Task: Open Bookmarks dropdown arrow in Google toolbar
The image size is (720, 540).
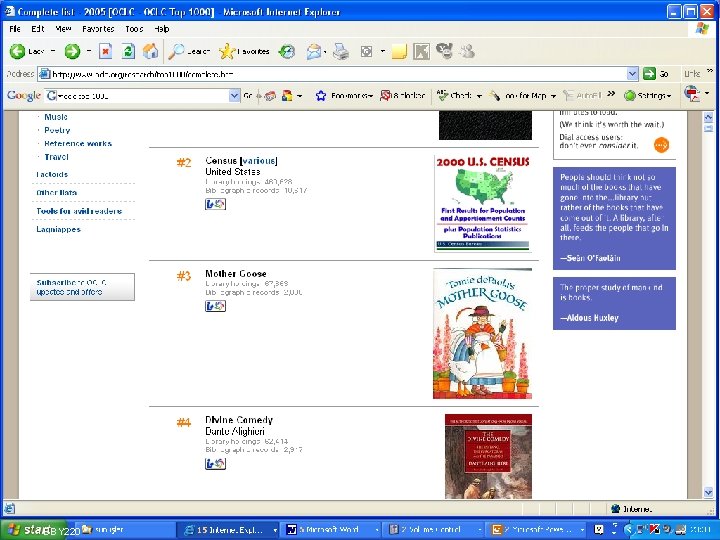Action: click(370, 96)
